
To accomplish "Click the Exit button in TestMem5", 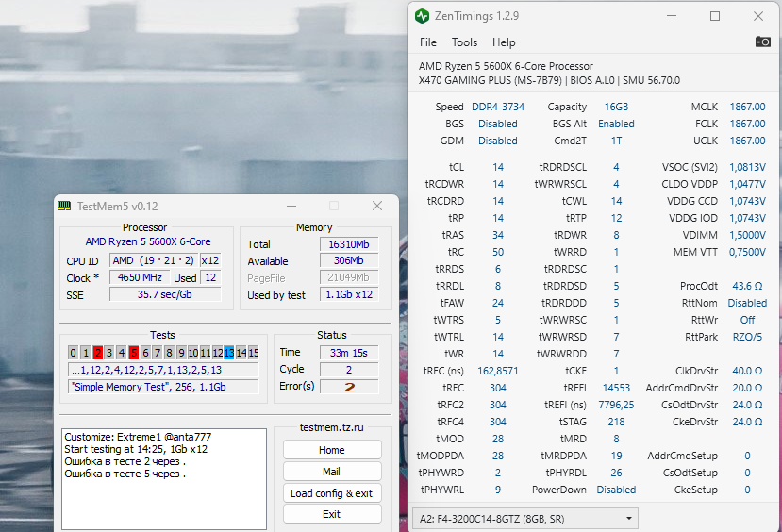I will click(x=332, y=514).
